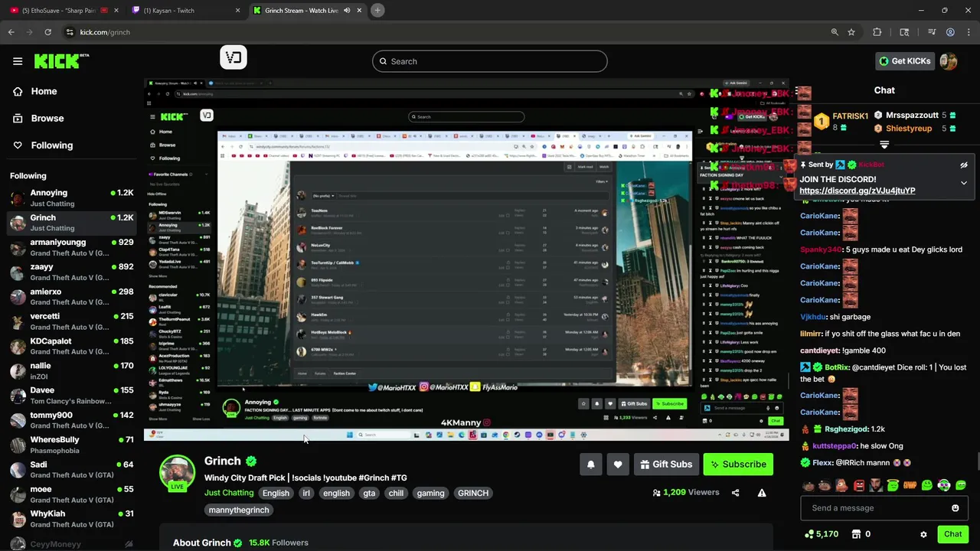Expand the gift leaderboard arrow
Image resolution: width=980 pixels, height=551 pixels.
point(884,145)
